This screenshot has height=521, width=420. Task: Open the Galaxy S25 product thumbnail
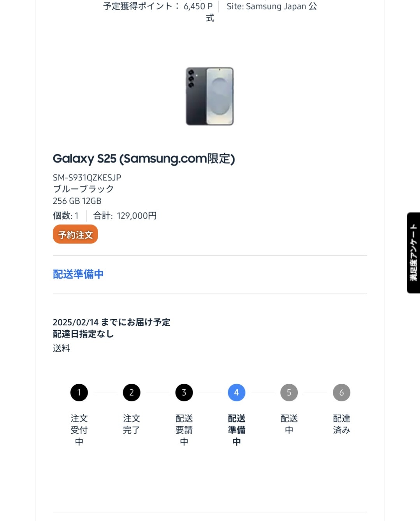pos(210,96)
